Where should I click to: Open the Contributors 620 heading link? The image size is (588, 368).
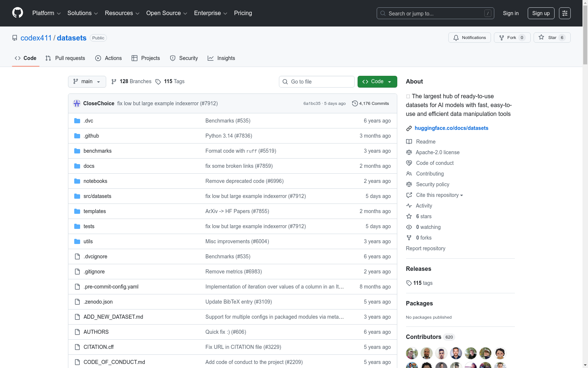pyautogui.click(x=430, y=337)
